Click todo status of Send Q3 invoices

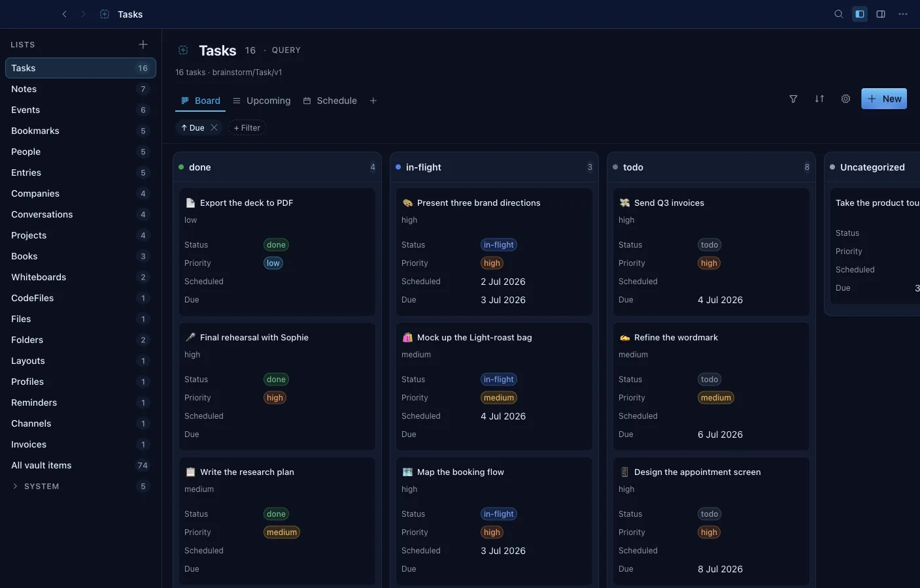[x=709, y=245]
